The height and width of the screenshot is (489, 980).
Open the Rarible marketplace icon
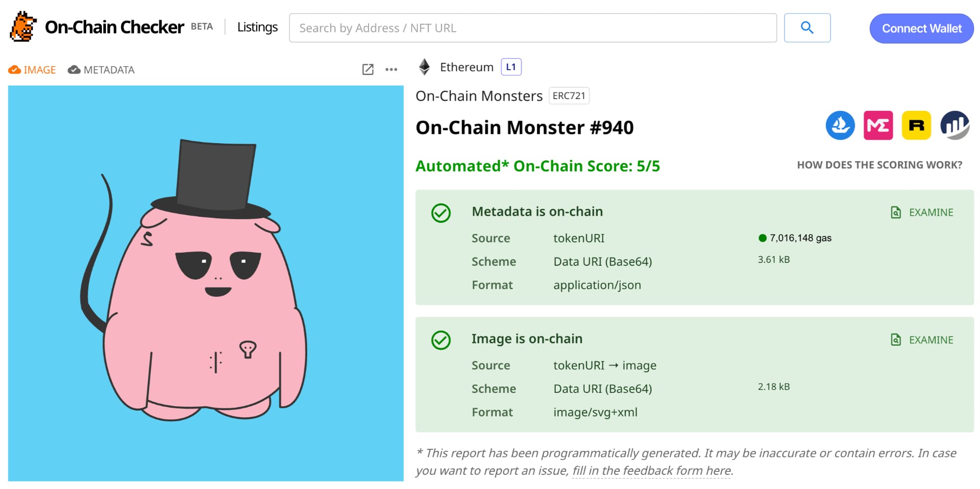point(916,126)
